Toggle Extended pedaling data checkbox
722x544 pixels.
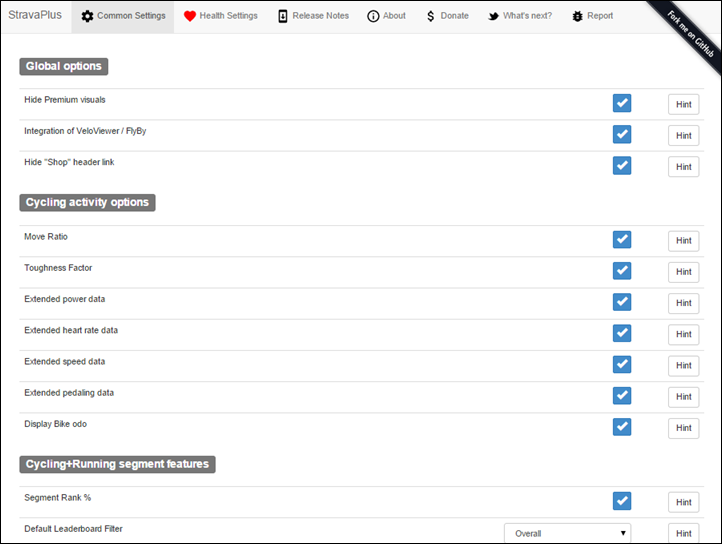tap(622, 396)
